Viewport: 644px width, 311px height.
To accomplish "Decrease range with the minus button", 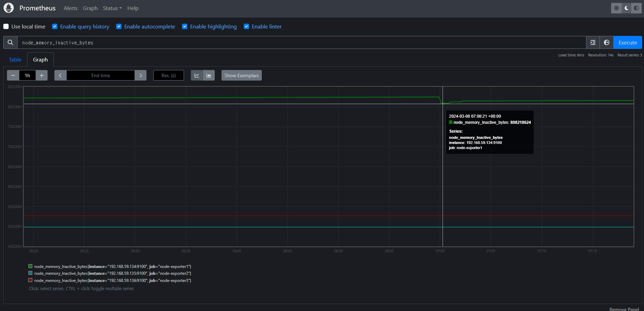I will [13, 75].
